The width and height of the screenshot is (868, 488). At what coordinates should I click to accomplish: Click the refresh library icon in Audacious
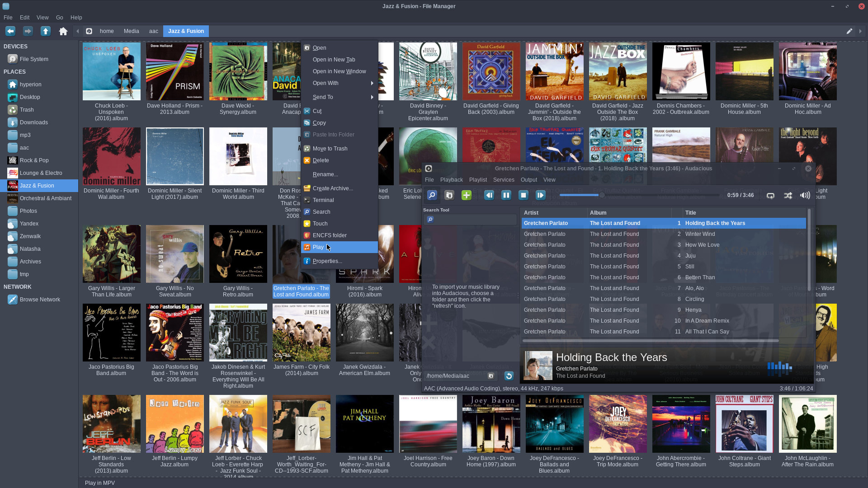tap(509, 376)
